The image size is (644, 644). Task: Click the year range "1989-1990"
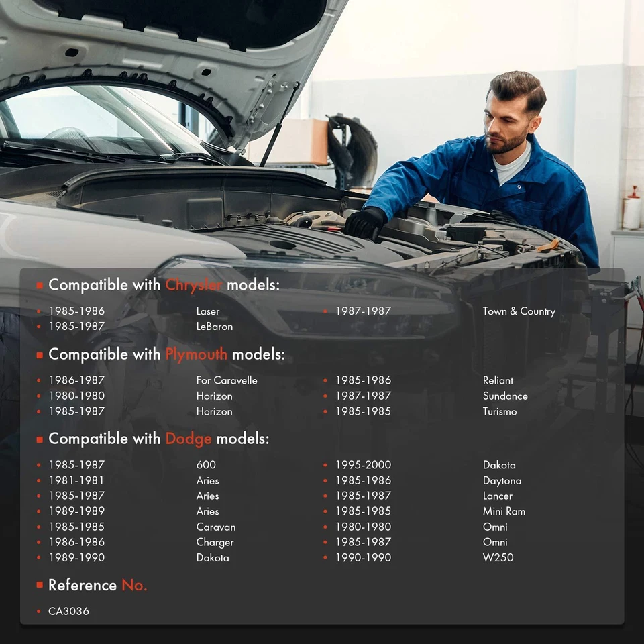click(76, 557)
